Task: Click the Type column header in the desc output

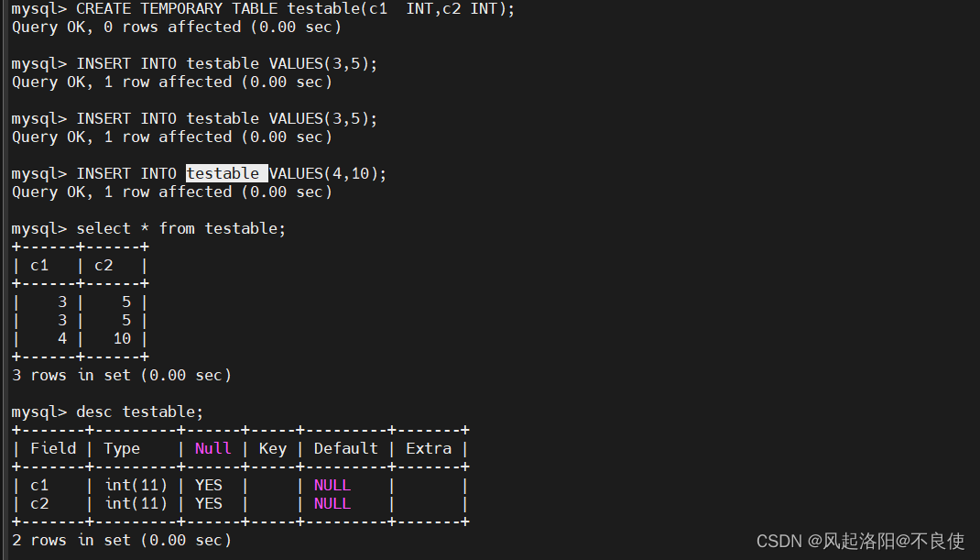Action: click(x=122, y=448)
